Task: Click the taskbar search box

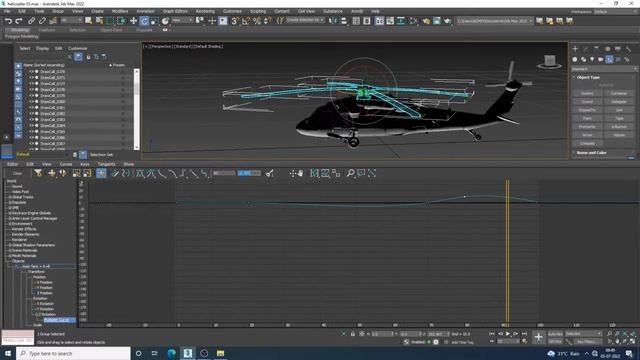Action: (73, 353)
